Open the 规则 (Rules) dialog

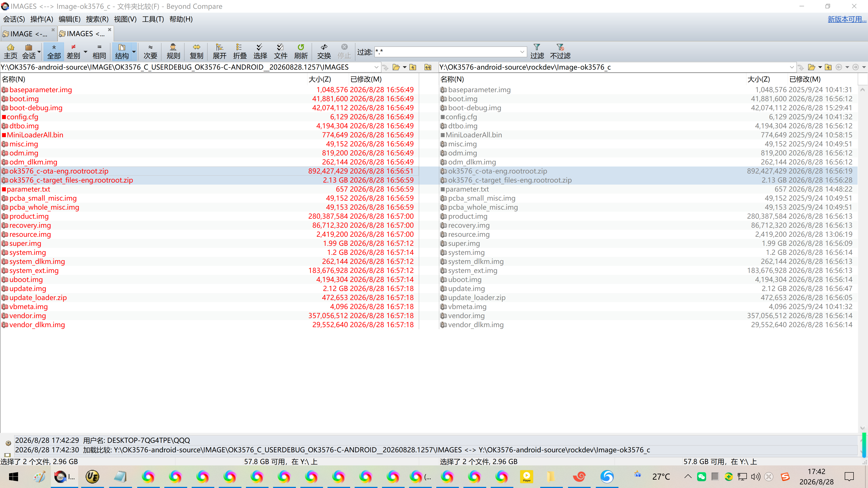(x=173, y=52)
